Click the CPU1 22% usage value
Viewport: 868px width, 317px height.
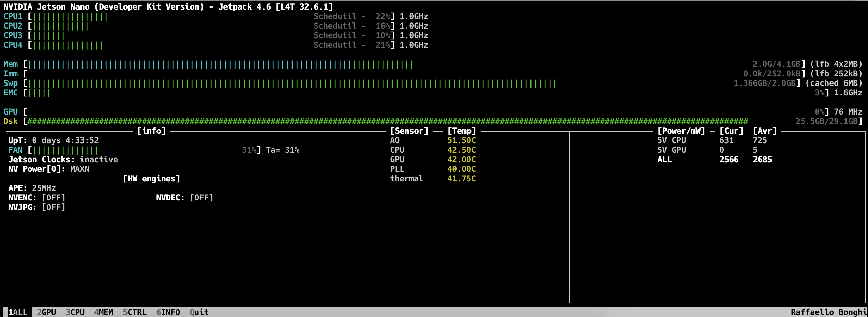[x=383, y=16]
